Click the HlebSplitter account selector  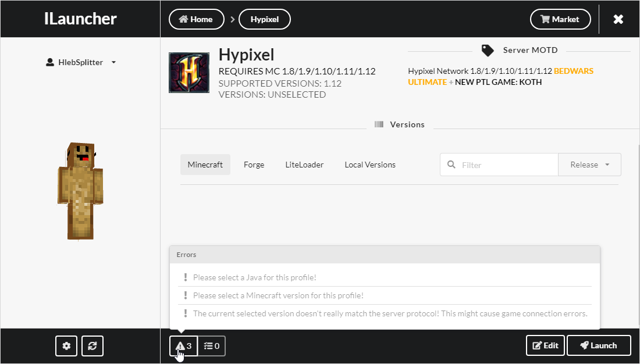coord(80,62)
